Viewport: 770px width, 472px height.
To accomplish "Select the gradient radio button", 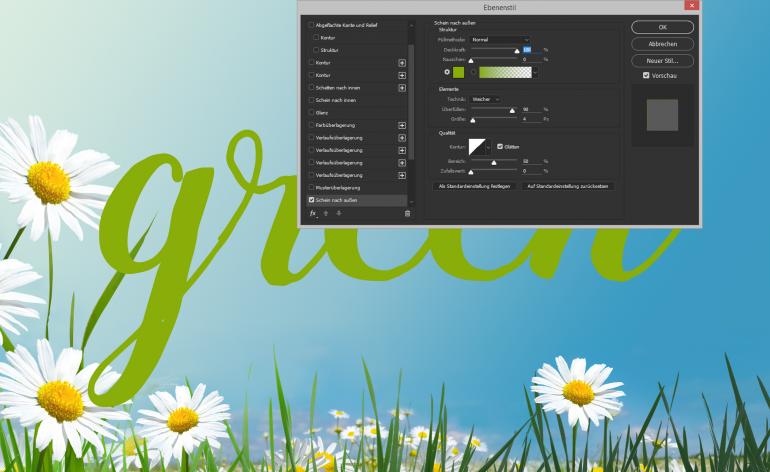I will (x=473, y=72).
